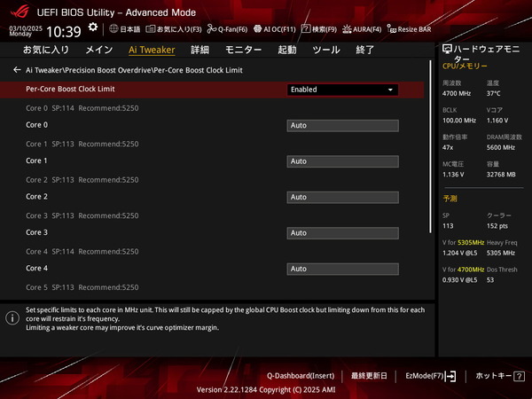This screenshot has width=532, height=399.
Task: Click the search question-mark icon (F9)
Action: click(306, 29)
